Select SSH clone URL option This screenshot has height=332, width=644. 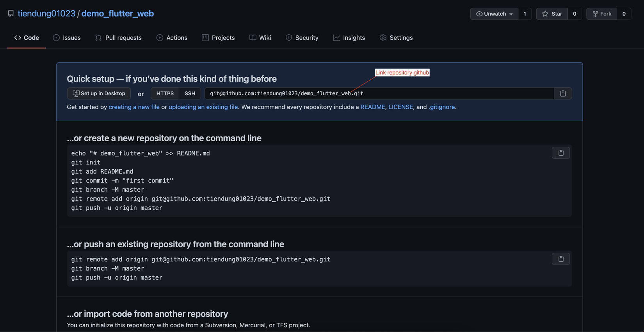(190, 94)
